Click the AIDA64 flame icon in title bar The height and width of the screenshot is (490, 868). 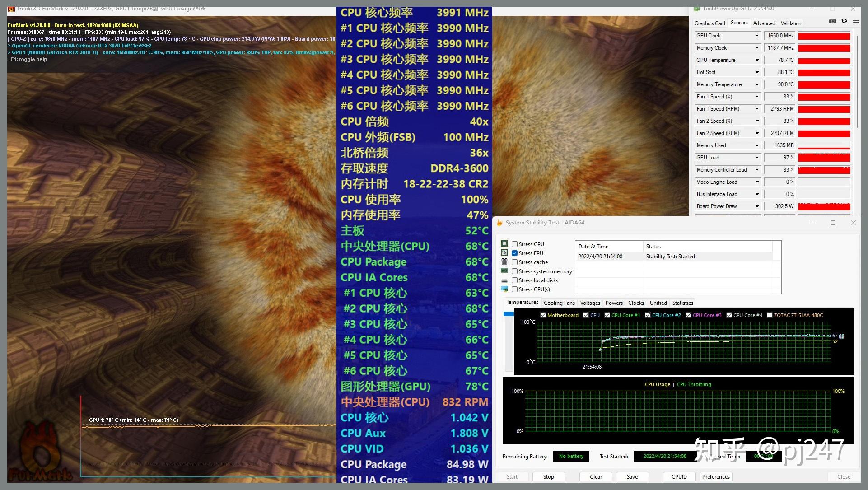coord(499,223)
